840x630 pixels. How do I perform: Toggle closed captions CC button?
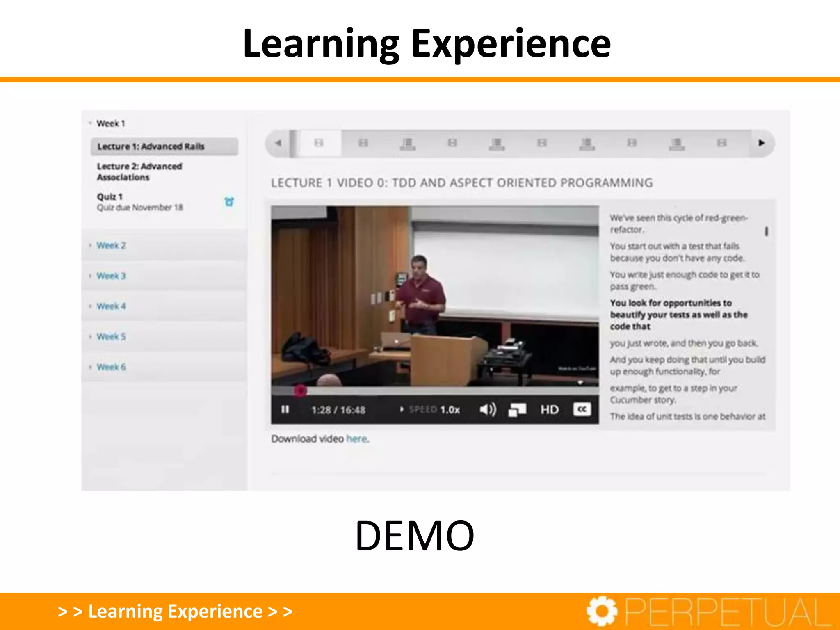pyautogui.click(x=582, y=409)
